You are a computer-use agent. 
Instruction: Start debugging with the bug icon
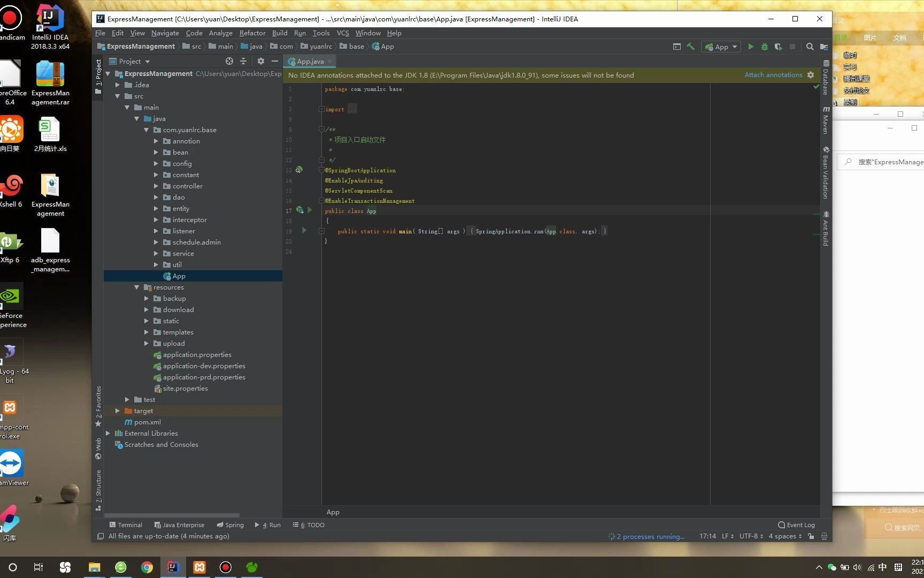pos(765,47)
